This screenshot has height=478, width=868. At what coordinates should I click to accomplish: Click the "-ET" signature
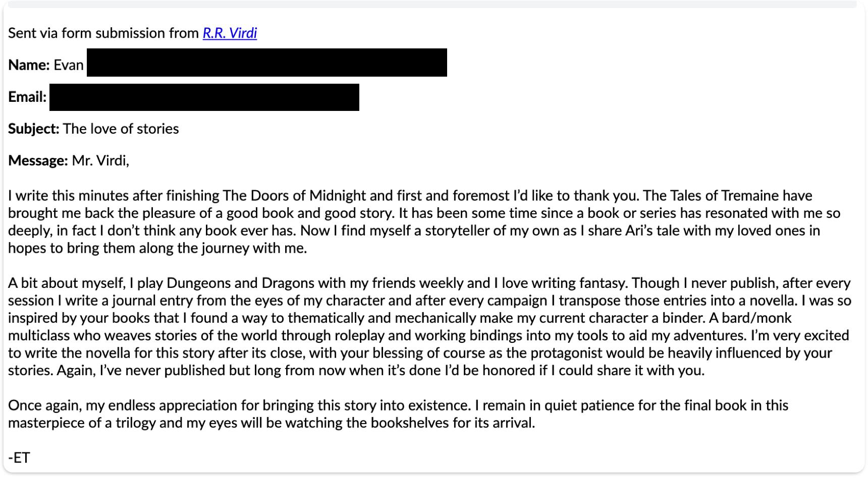(19, 457)
